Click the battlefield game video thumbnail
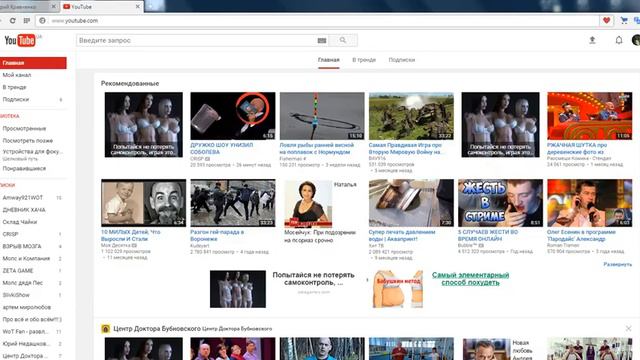 pos(411,116)
